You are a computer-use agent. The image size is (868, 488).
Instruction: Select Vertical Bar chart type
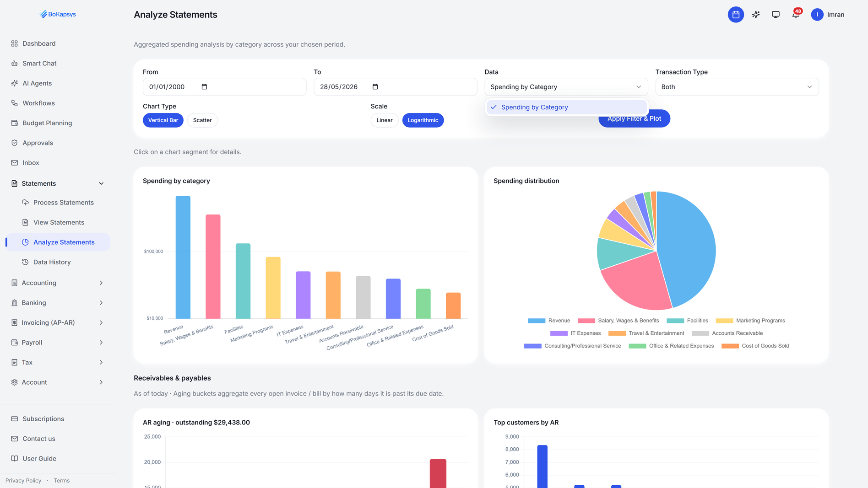click(163, 120)
